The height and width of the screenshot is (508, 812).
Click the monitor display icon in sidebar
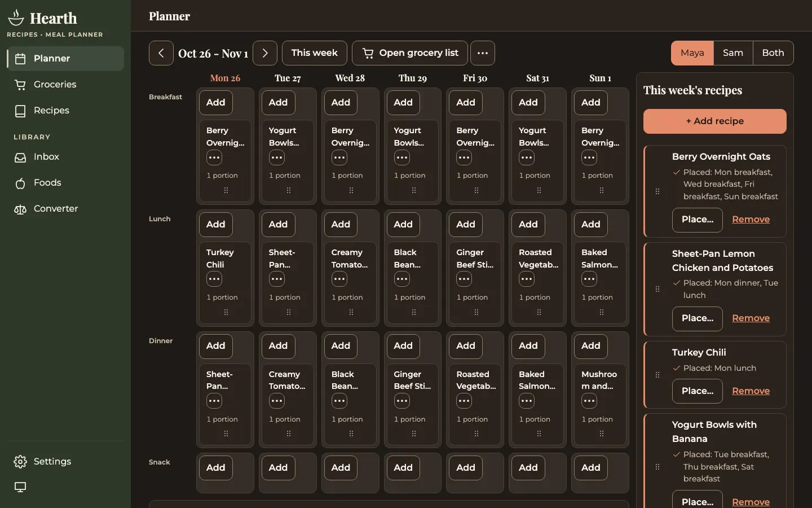(x=20, y=487)
